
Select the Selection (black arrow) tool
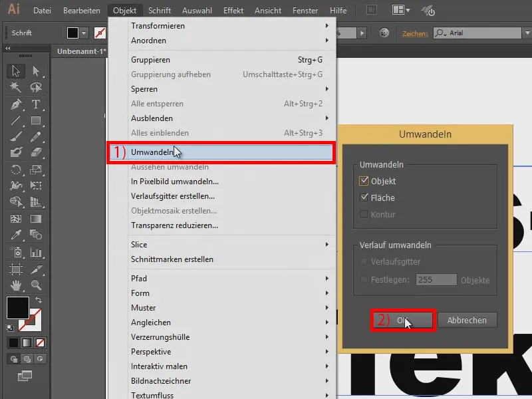pos(15,71)
